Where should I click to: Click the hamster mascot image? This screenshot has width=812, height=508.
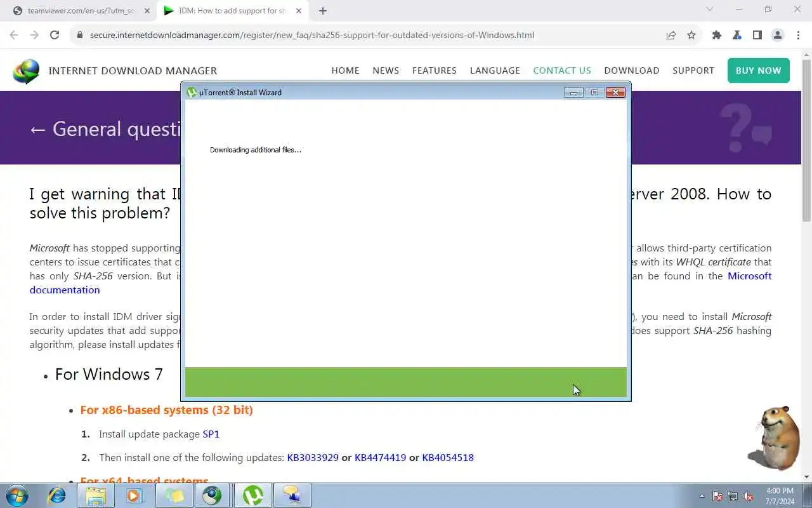click(x=773, y=438)
